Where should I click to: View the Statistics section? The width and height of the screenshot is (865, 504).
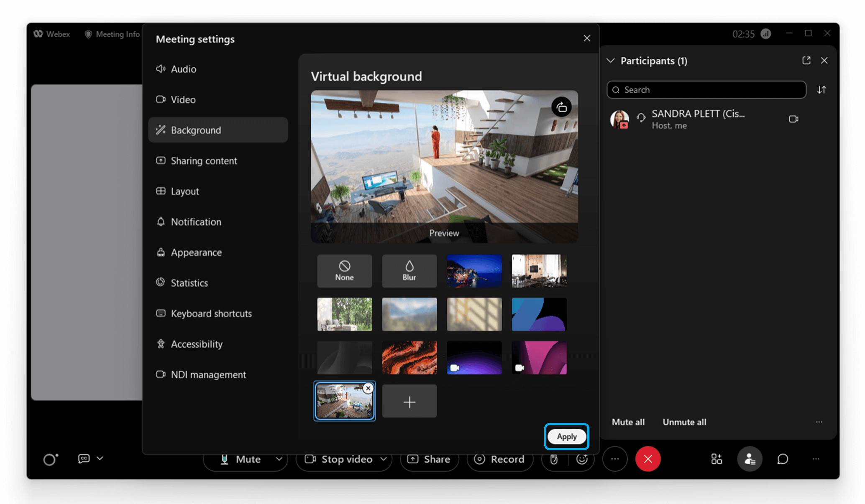tap(218, 283)
